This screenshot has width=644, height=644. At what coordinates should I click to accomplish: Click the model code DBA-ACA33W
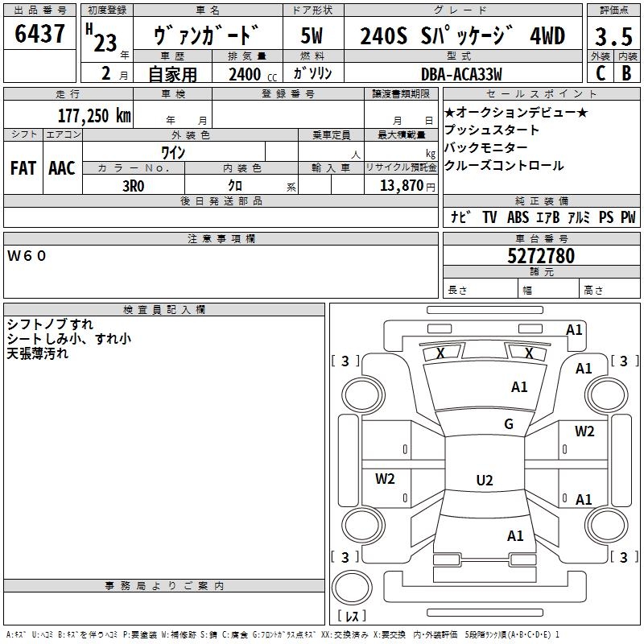pyautogui.click(x=462, y=74)
